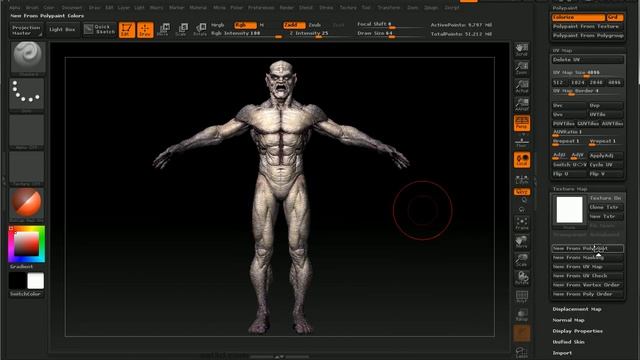Toggle the Mrgb mode
Viewport: 640px width, 360px height.
point(218,25)
